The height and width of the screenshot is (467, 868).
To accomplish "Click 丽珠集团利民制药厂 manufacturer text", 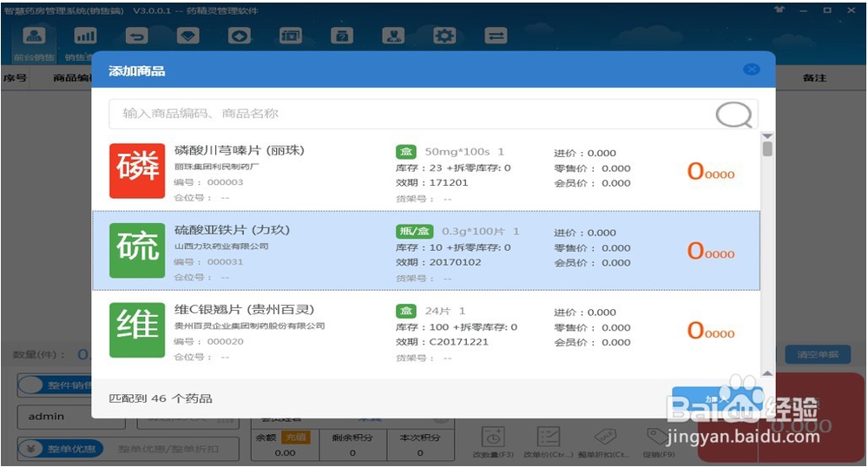I will pyautogui.click(x=217, y=167).
